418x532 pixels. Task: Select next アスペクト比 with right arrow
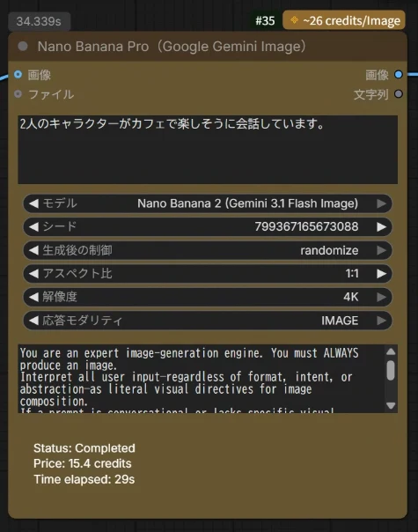pyautogui.click(x=381, y=273)
